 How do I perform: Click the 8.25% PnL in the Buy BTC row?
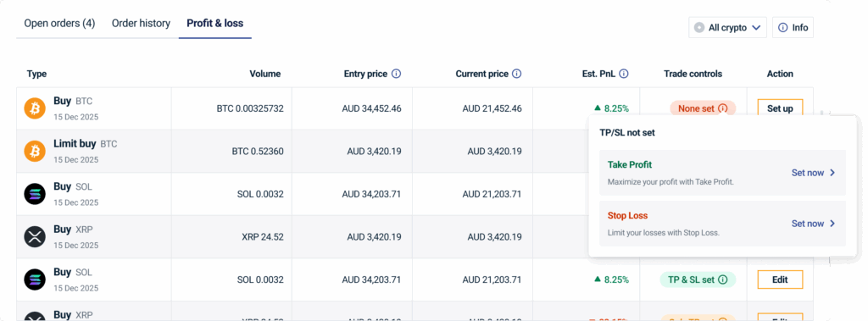tap(611, 108)
